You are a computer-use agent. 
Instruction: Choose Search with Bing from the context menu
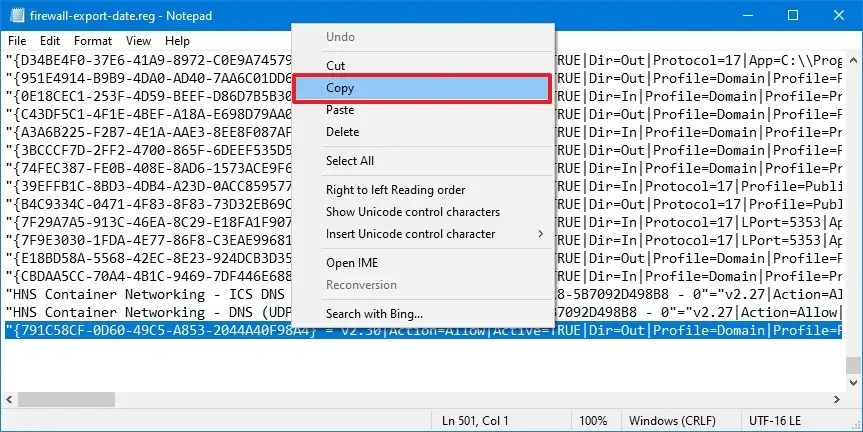[423, 314]
